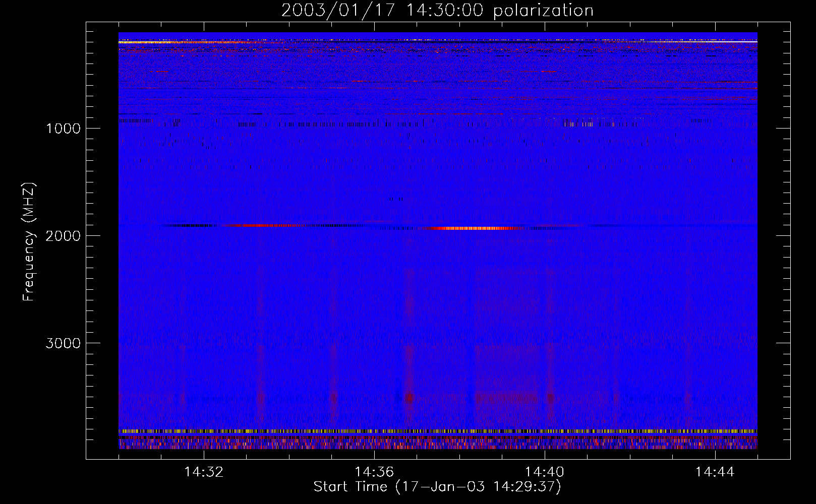
Task: Click the 14:32 time axis label
Action: tap(204, 472)
